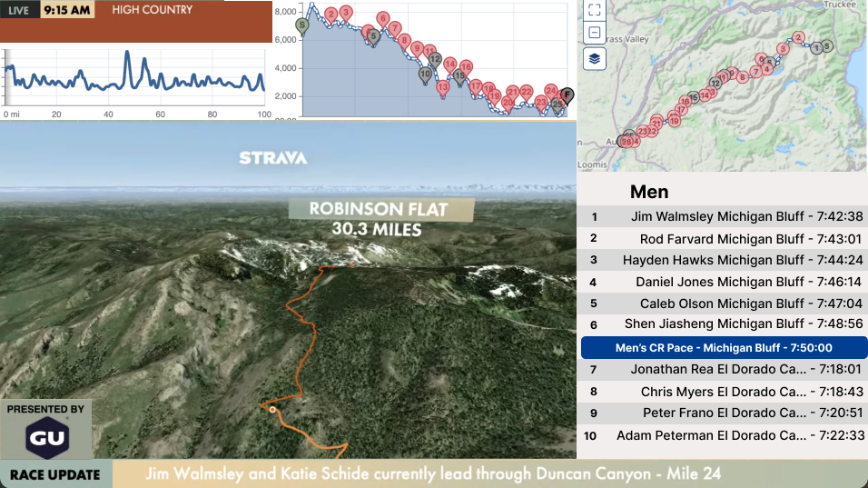The image size is (868, 488).
Task: Click the S start marker on the map
Action: pos(826,46)
